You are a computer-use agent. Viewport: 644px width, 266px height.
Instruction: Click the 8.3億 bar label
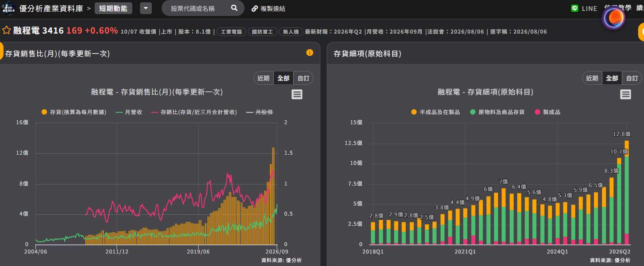pos(612,171)
